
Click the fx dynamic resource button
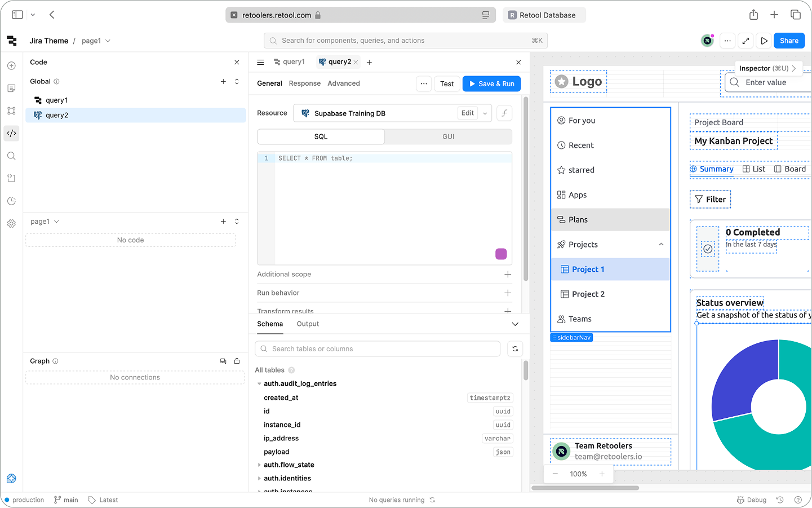point(504,113)
